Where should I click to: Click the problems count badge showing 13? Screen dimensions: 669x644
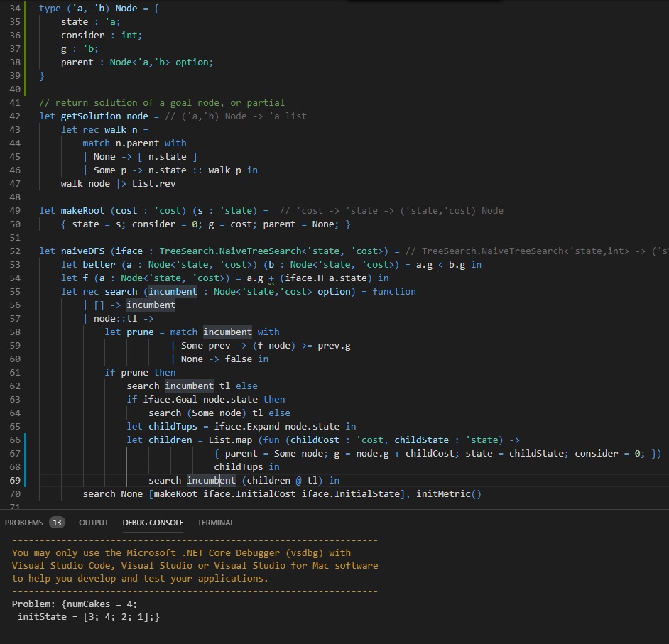pos(57,523)
